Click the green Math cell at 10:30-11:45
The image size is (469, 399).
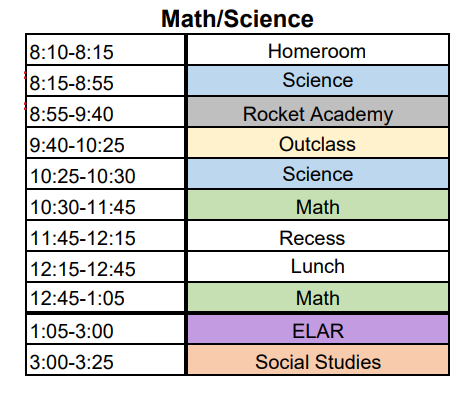pyautogui.click(x=318, y=205)
